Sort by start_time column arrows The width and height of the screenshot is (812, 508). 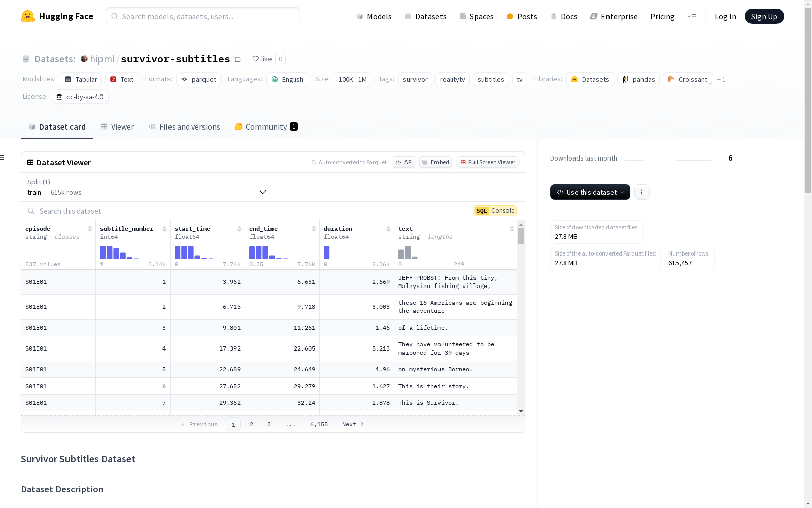pyautogui.click(x=239, y=229)
